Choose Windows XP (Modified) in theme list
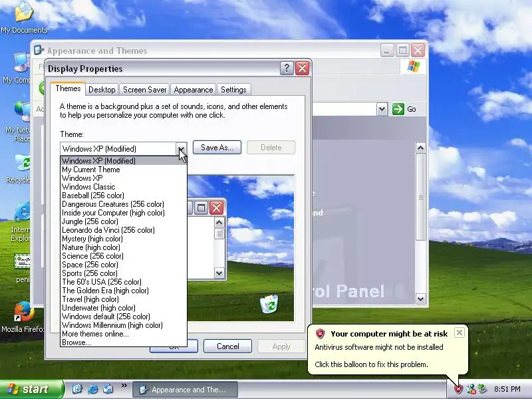The height and width of the screenshot is (399, 532). pyautogui.click(x=124, y=161)
